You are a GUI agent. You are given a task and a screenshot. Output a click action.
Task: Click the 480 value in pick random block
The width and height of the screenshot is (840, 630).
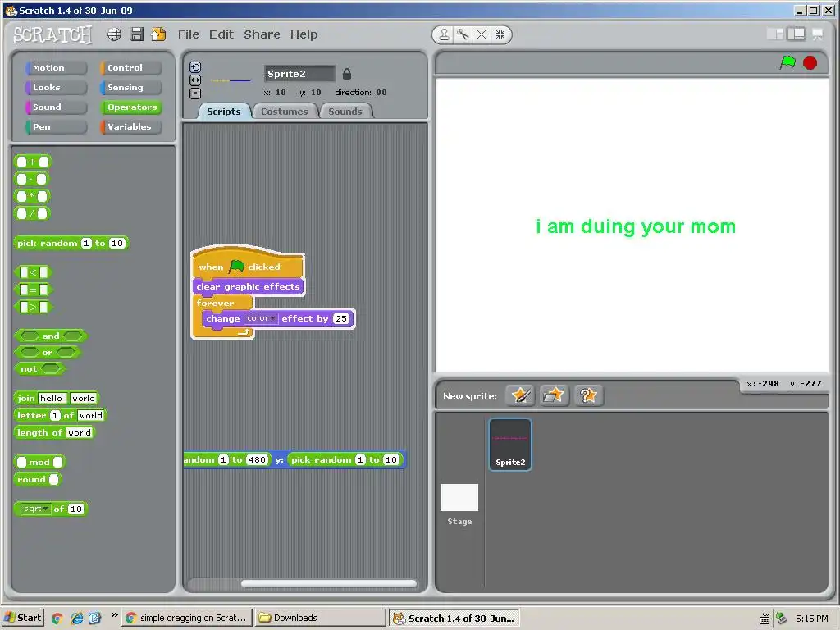257,459
